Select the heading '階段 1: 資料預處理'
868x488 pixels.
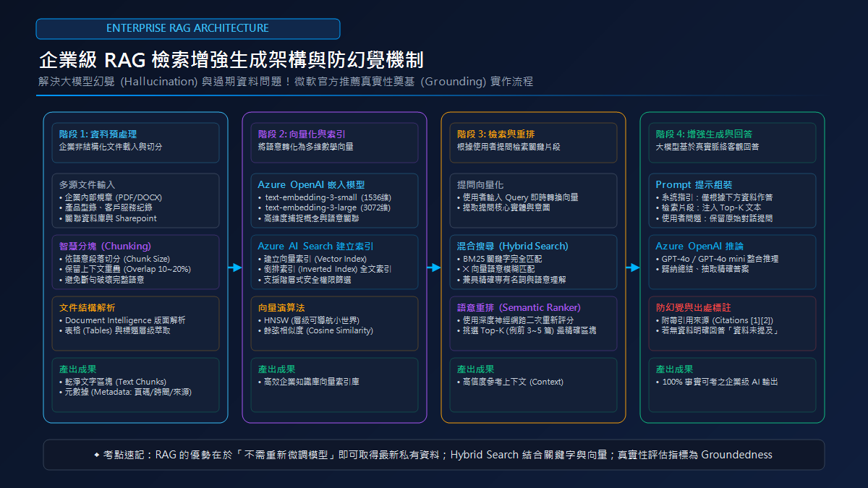[98, 134]
